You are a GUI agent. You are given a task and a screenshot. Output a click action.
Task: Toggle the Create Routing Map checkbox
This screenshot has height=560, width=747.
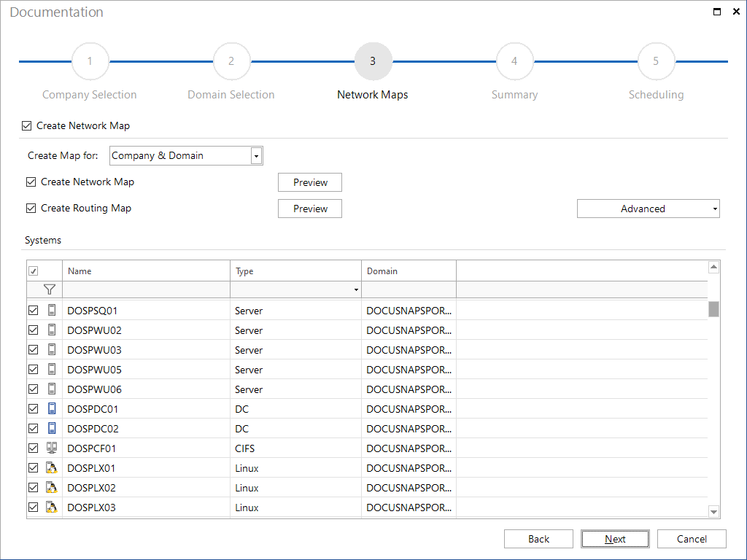[x=31, y=208]
